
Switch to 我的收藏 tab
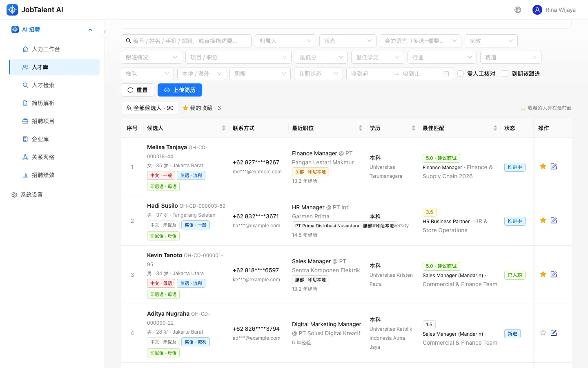[x=202, y=108]
